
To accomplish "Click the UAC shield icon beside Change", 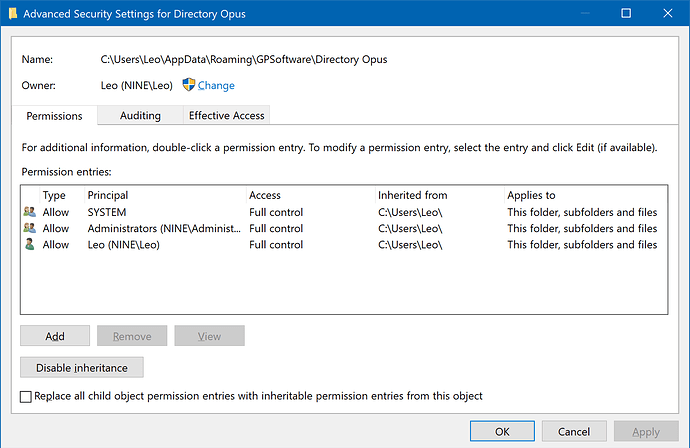I will (x=188, y=84).
